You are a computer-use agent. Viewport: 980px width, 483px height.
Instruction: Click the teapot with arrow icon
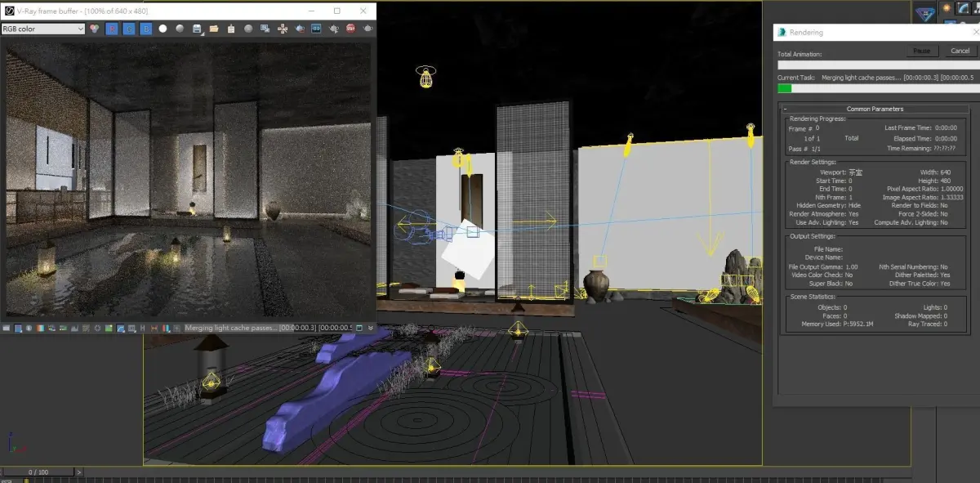point(334,29)
